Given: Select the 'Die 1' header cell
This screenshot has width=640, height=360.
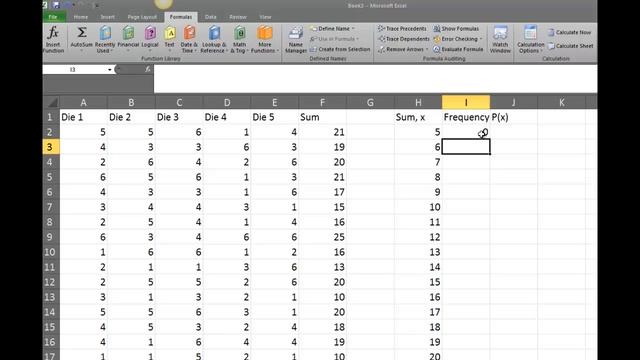Looking at the screenshot, I should (84, 117).
